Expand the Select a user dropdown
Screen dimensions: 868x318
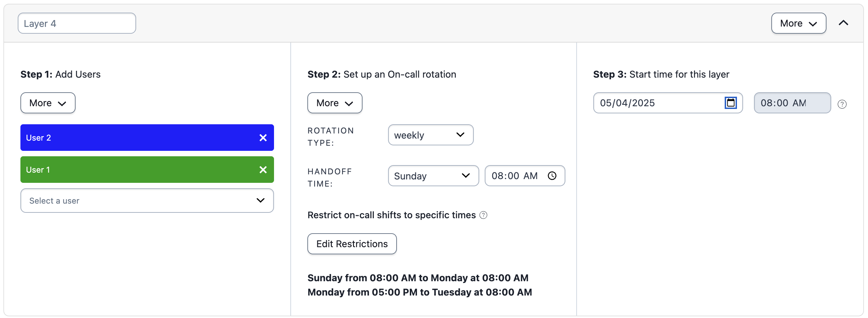point(147,201)
